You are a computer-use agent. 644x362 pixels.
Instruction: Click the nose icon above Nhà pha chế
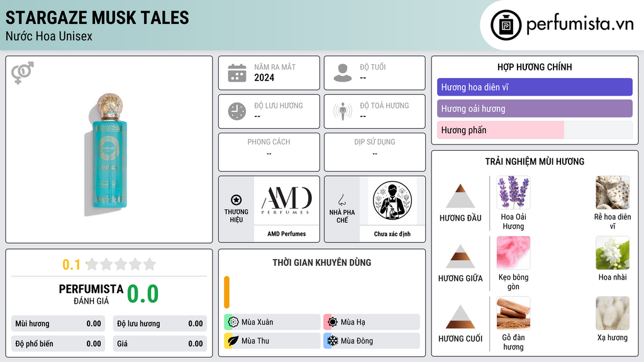pyautogui.click(x=341, y=200)
